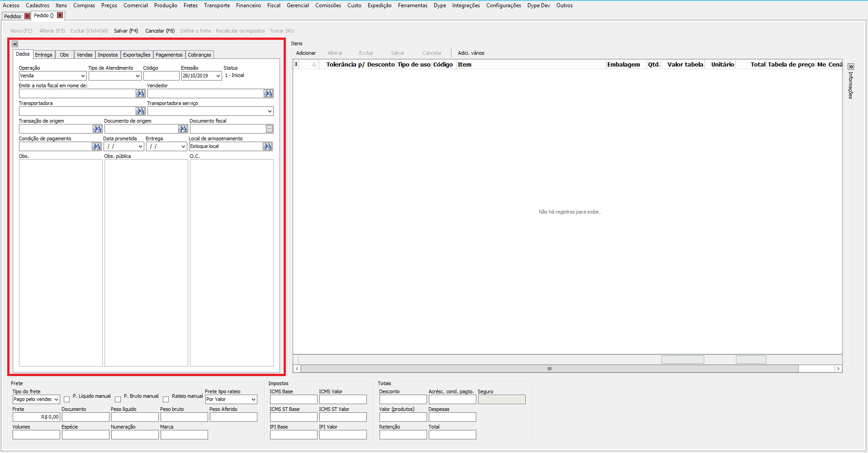The image size is (868, 453).
Task: Click the Obs. pública text area
Action: (146, 263)
